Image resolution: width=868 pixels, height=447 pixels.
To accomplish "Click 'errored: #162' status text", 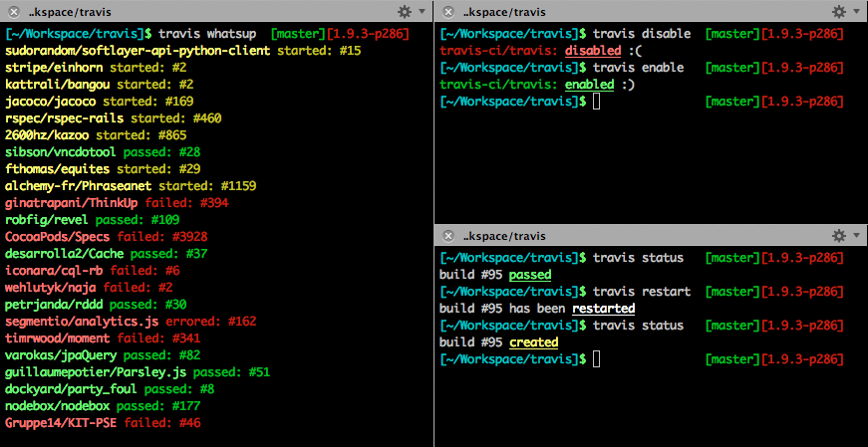I will pos(211,322).
